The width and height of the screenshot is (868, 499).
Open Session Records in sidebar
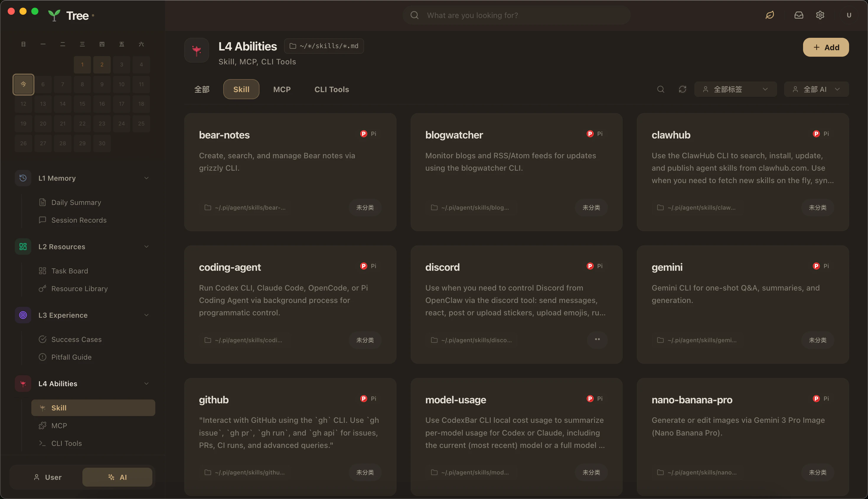click(79, 220)
